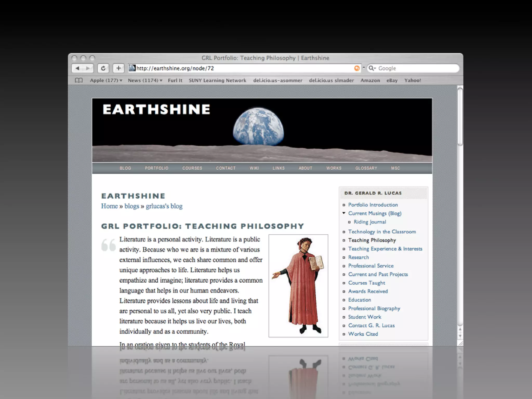
Task: Collapse the Current Musings (Blog) triangle
Action: pos(344,213)
